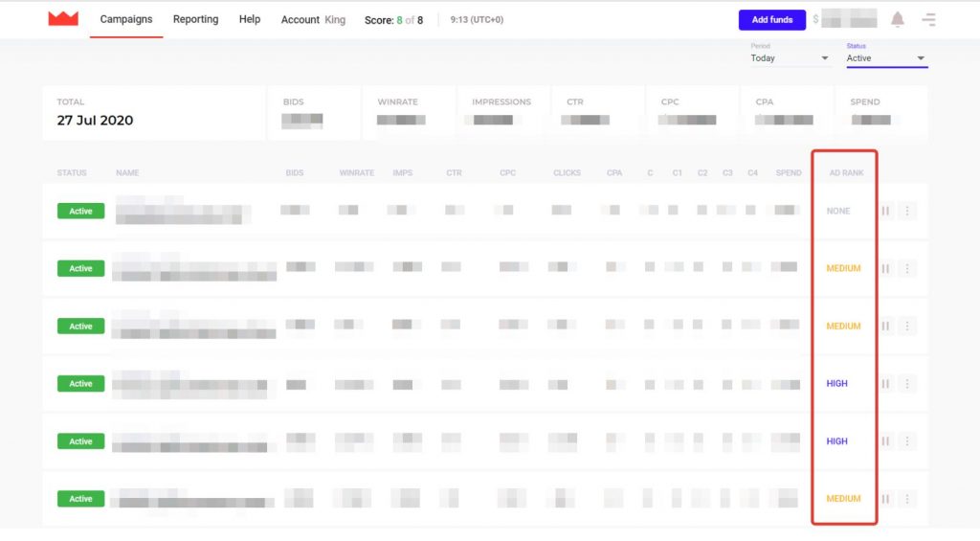Click the TOTAL 27 Jul 2020 card
This screenshot has height=541, width=980.
154,113
